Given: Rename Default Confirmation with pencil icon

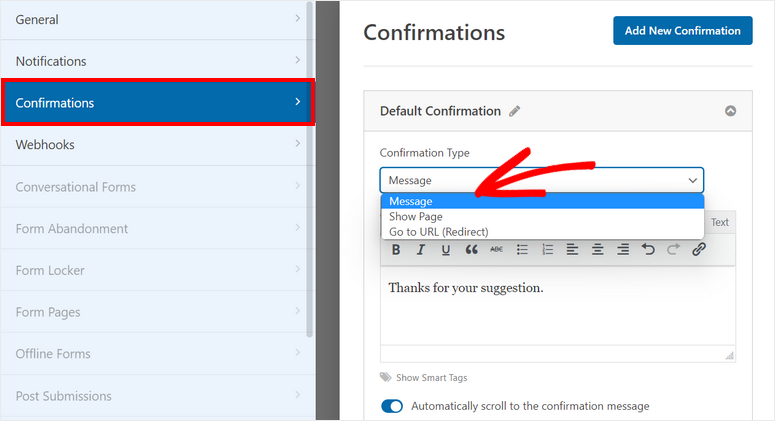Looking at the screenshot, I should tap(515, 112).
